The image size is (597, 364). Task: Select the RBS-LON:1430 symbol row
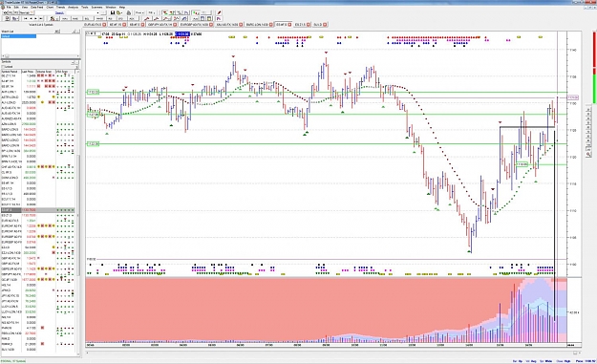(x=37, y=333)
